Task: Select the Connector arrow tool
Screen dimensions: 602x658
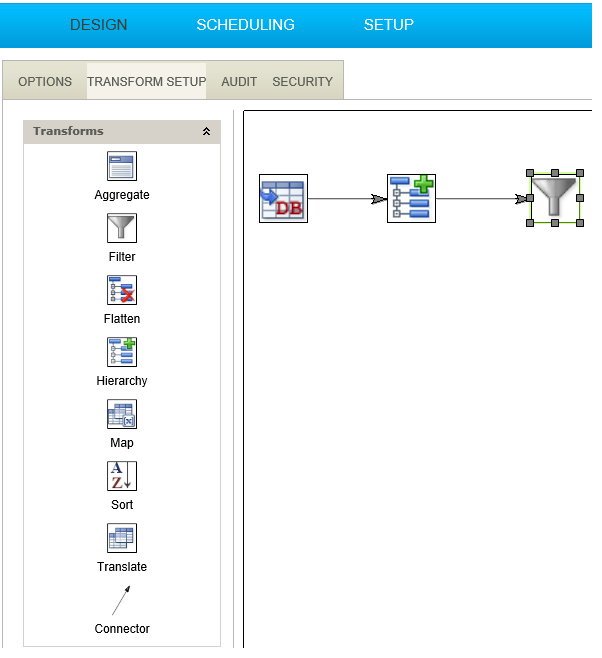Action: (121, 600)
